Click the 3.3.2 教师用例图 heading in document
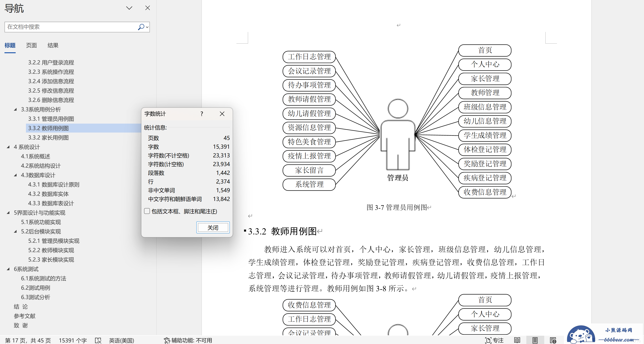Image resolution: width=644 pixels, height=344 pixels. (282, 231)
